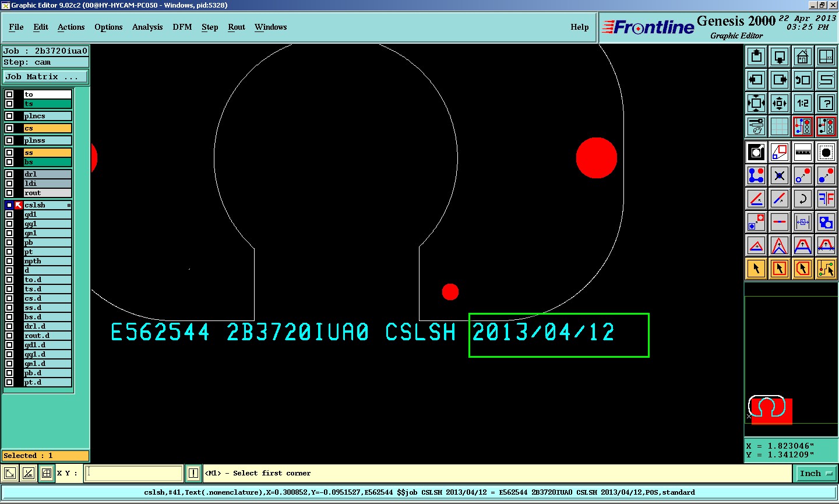The height and width of the screenshot is (504, 839).
Task: Click the rotate arc arrow icon
Action: (803, 199)
